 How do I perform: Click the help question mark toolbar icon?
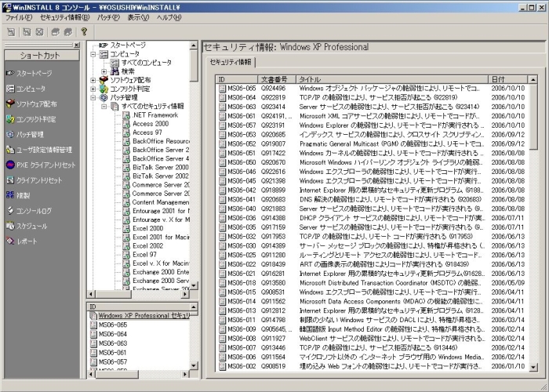click(84, 32)
